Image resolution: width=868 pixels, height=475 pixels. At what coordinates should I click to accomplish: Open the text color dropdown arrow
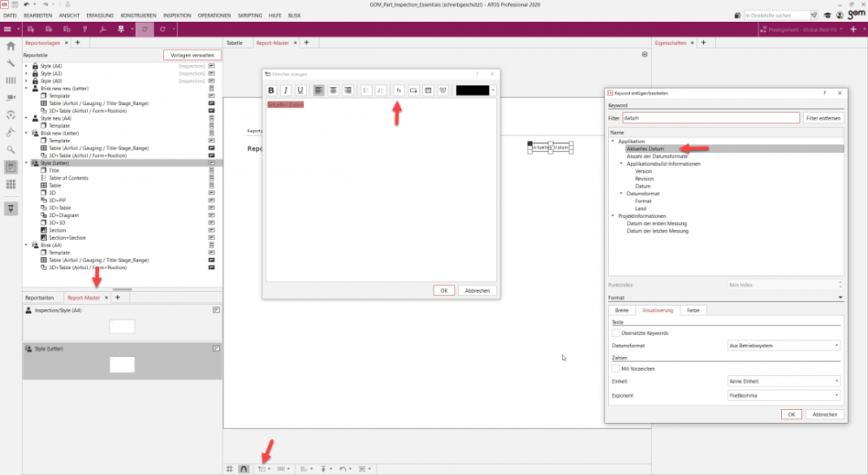pyautogui.click(x=493, y=90)
